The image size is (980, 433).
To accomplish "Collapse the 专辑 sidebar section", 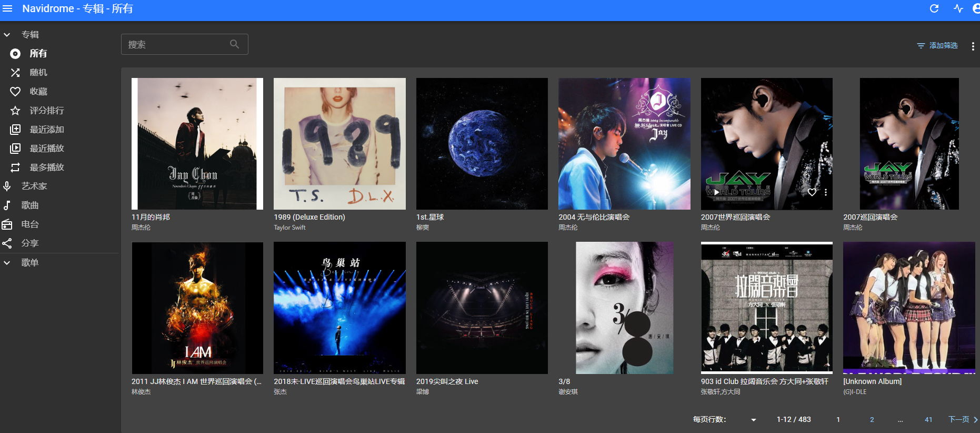I will point(7,35).
